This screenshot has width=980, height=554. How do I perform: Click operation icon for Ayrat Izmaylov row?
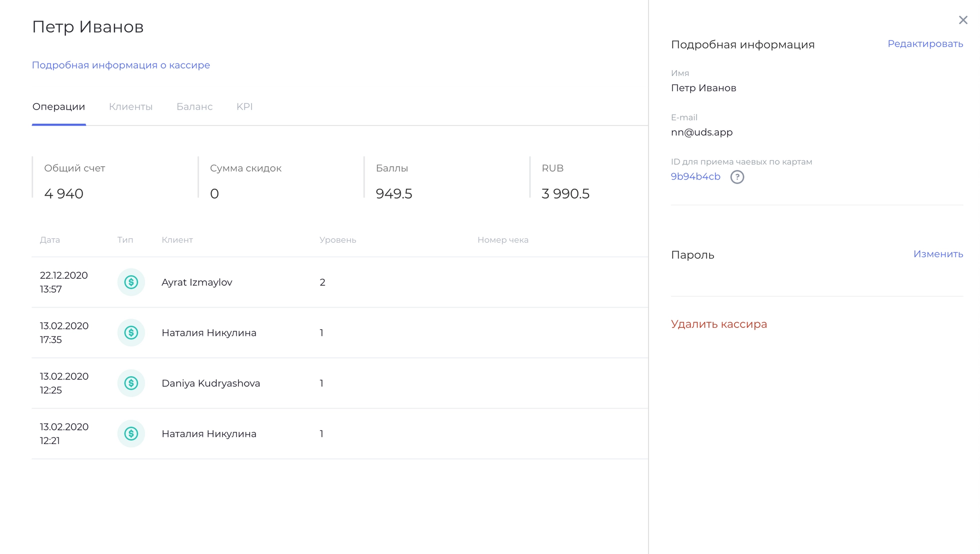coord(131,282)
